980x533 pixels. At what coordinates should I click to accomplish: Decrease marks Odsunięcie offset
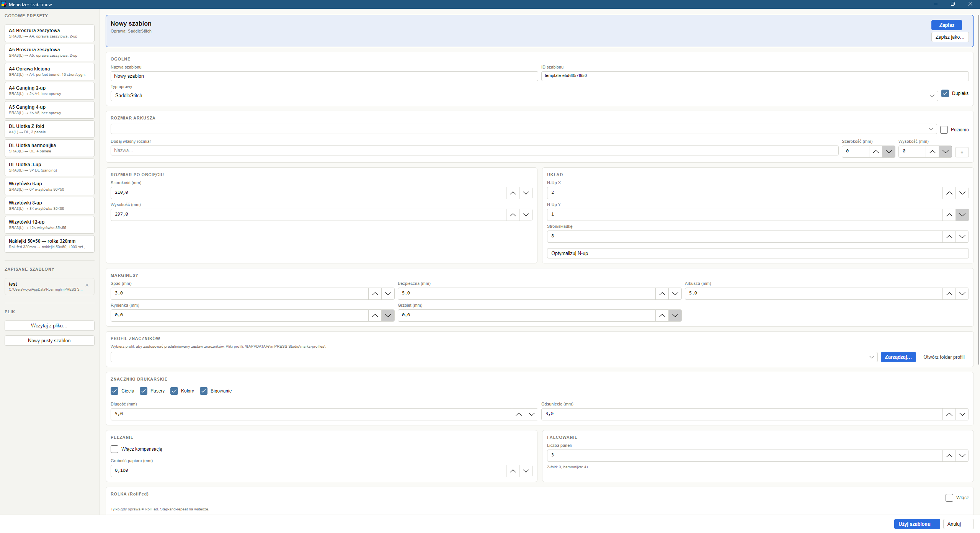point(962,414)
